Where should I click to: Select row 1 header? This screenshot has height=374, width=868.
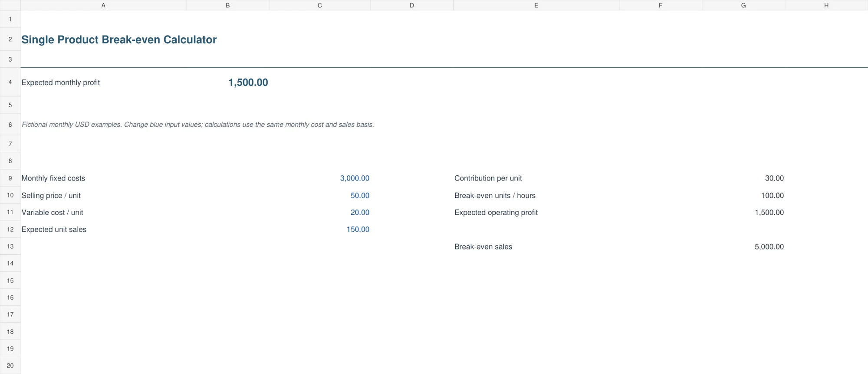[x=10, y=19]
